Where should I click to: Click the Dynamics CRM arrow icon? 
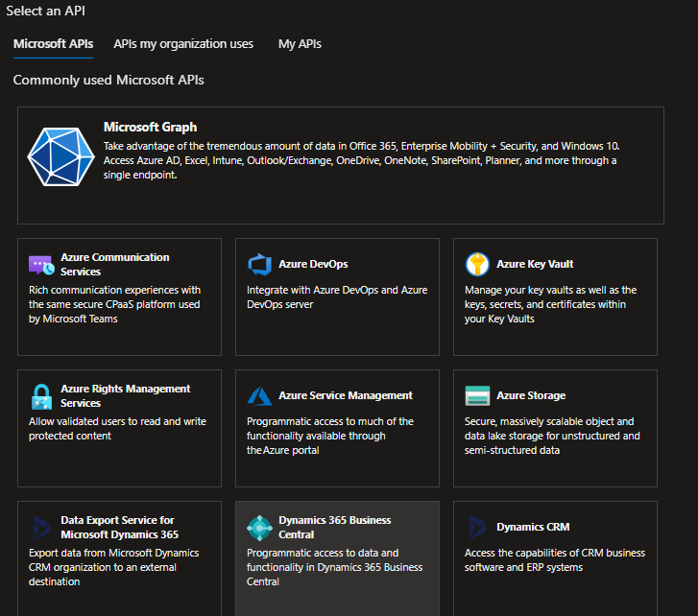[x=477, y=527]
